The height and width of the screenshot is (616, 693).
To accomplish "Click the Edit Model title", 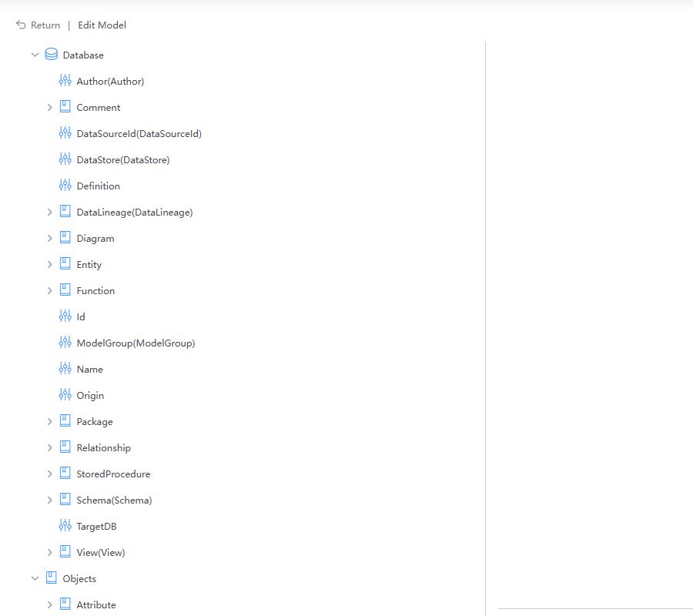I will 102,25.
